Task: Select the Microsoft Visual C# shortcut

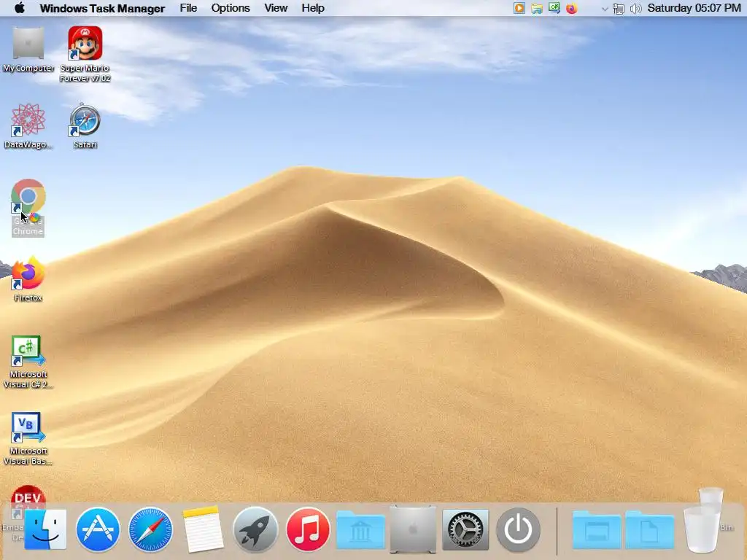Action: 28,362
